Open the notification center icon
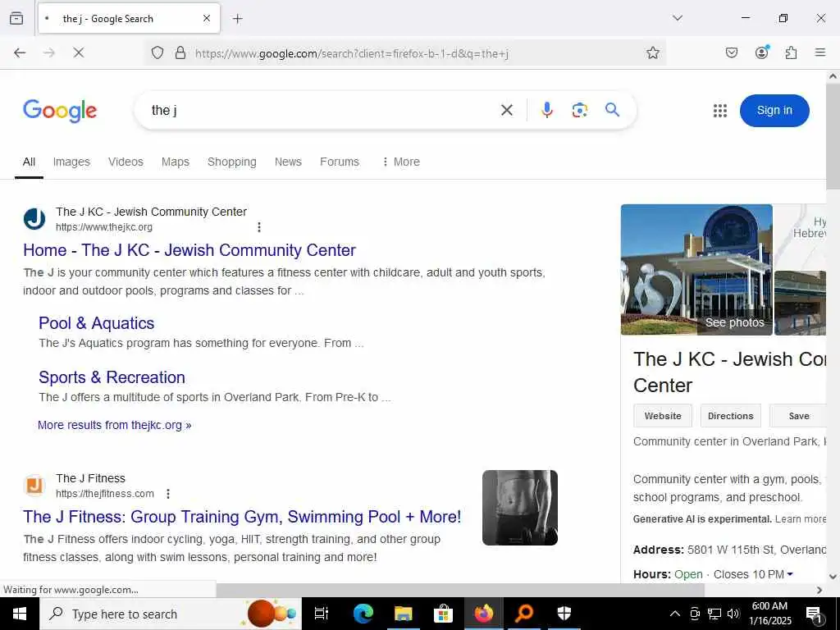Viewport: 840px width, 630px height. click(x=813, y=614)
